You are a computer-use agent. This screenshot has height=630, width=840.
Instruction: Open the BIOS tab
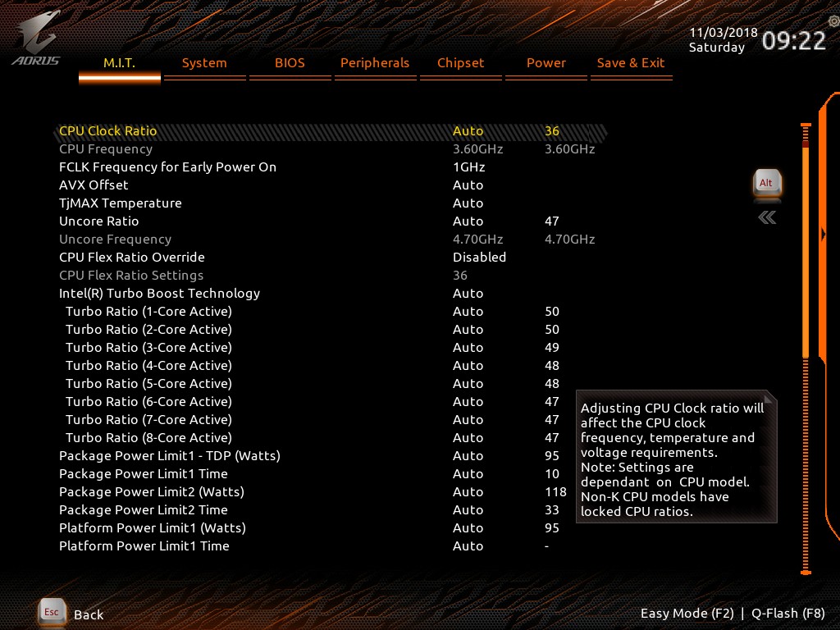(x=290, y=62)
